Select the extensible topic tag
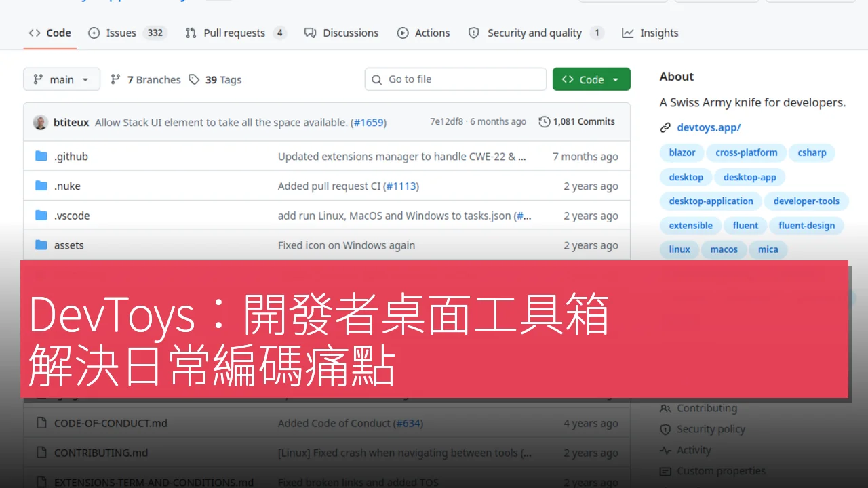Image resolution: width=868 pixels, height=488 pixels. pos(691,226)
